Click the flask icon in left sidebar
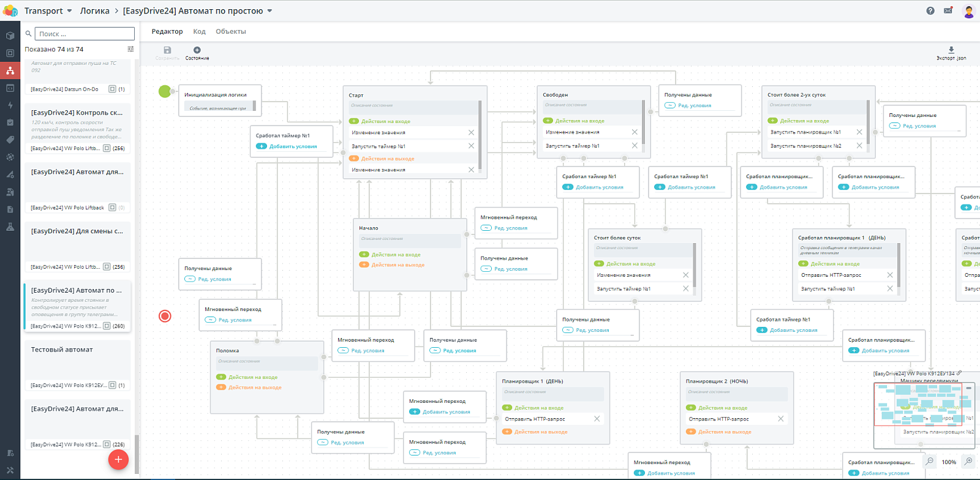Image resolution: width=980 pixels, height=480 pixels. click(x=10, y=227)
